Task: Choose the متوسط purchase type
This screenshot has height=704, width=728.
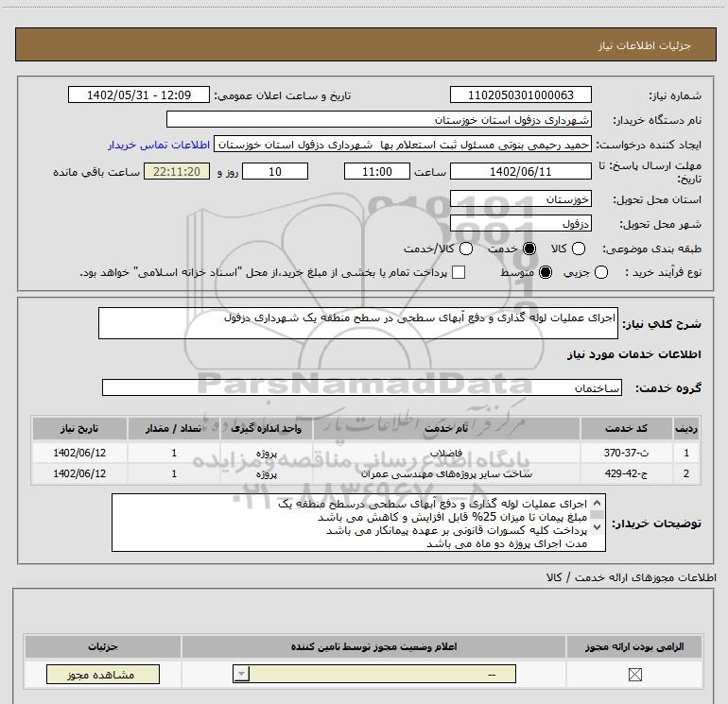Action: 546,272
